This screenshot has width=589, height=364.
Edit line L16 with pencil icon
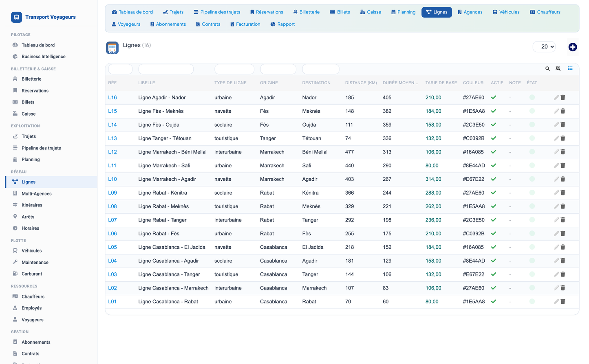[556, 97]
